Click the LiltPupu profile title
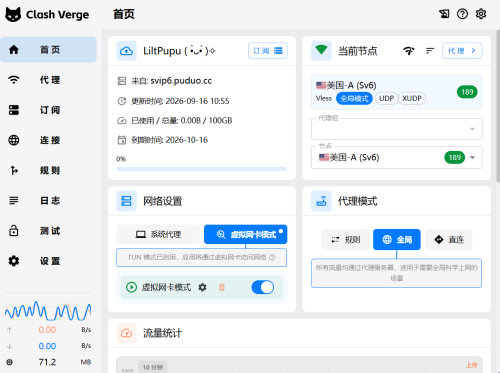This screenshot has height=373, width=500. [179, 51]
